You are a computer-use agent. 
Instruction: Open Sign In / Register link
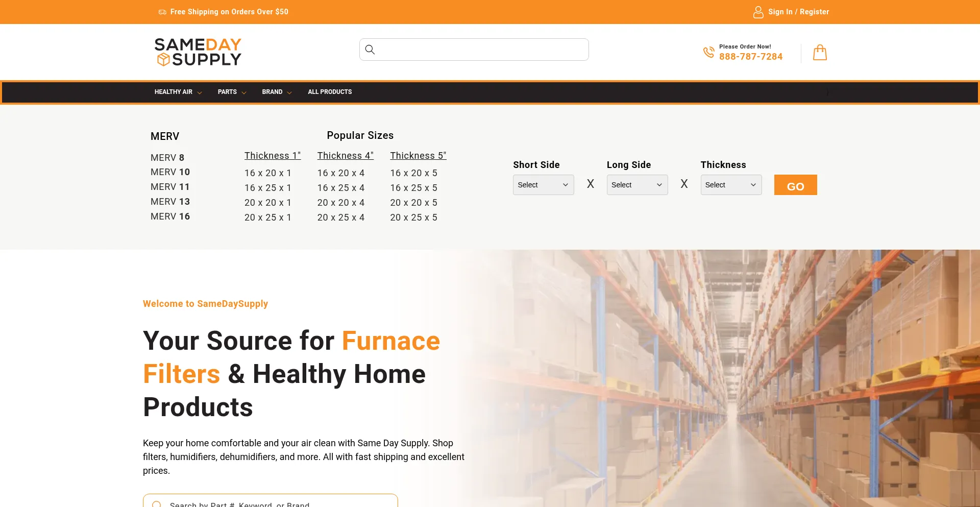coord(798,12)
